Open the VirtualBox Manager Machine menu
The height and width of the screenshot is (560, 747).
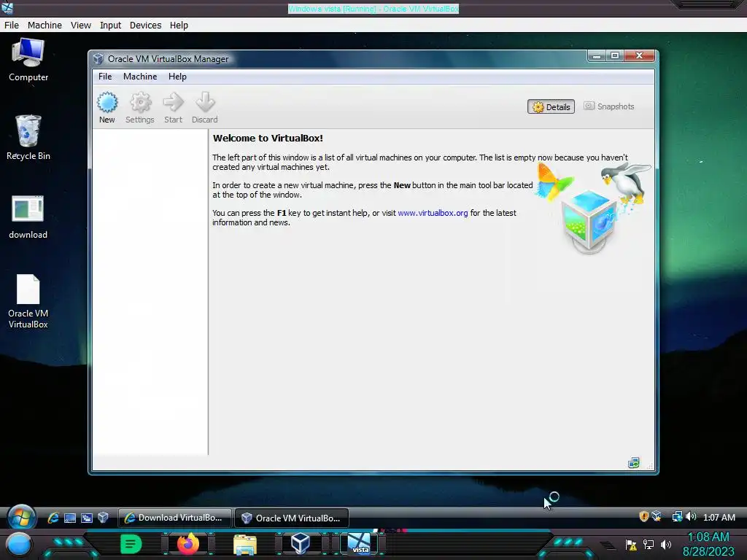pos(140,76)
